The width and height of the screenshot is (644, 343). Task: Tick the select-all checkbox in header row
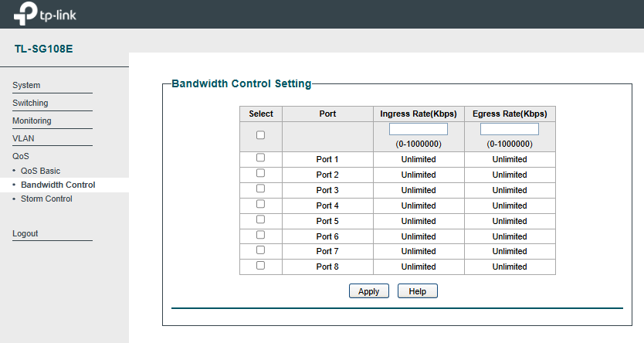point(260,135)
